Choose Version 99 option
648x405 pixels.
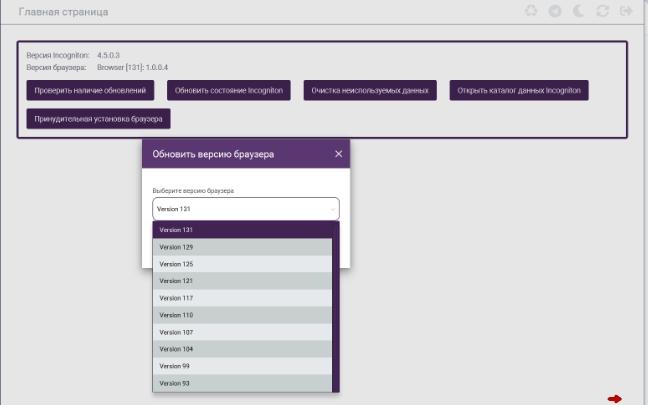tap(242, 366)
